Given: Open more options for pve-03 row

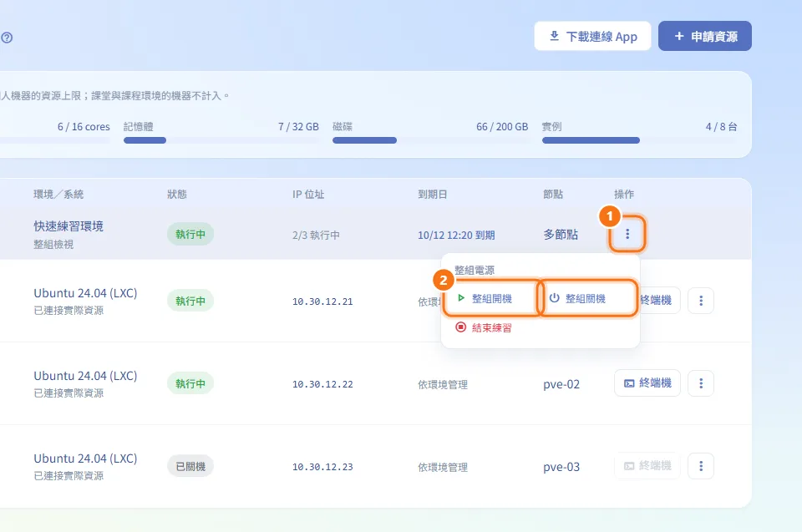Looking at the screenshot, I should click(x=701, y=466).
